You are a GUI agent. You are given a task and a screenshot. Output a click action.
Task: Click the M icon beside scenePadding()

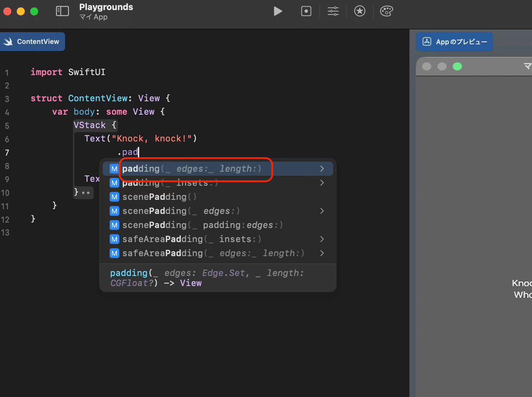pyautogui.click(x=115, y=197)
